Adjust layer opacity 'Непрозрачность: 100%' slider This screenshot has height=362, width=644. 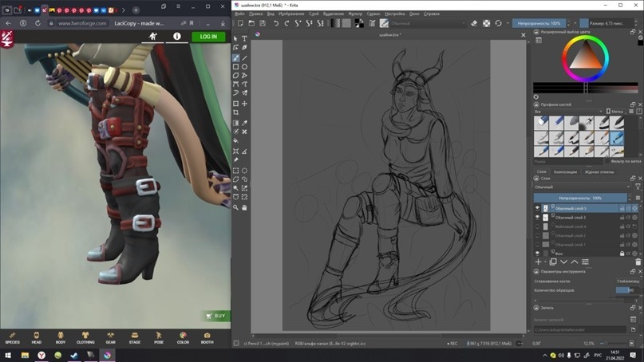[x=581, y=198]
